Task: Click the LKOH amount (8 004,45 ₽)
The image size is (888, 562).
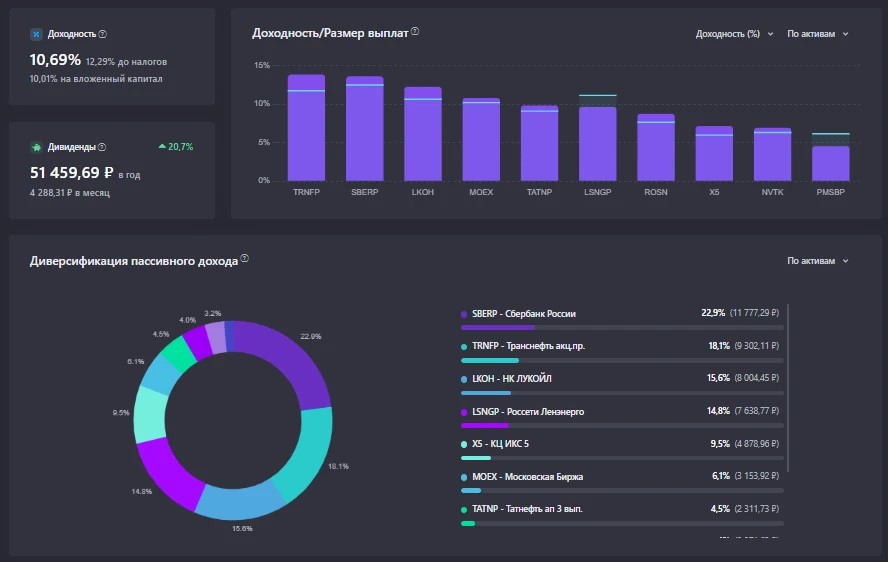Action: (757, 378)
